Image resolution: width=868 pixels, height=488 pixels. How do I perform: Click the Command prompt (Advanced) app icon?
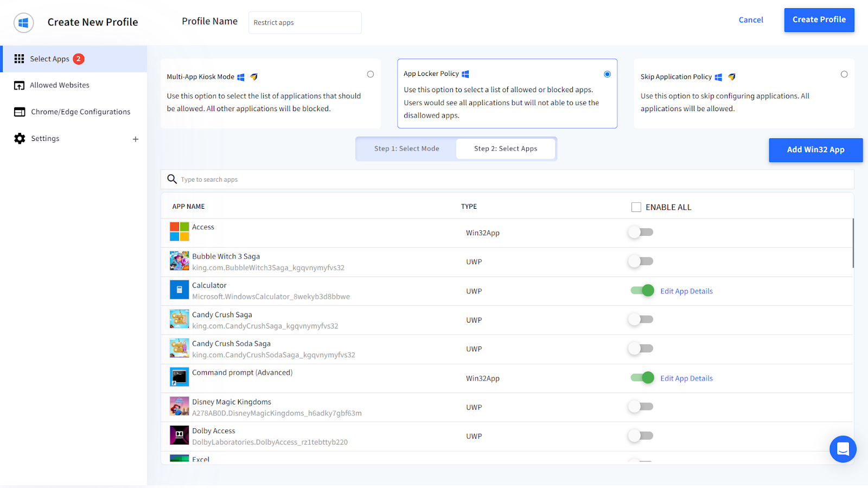coord(179,377)
